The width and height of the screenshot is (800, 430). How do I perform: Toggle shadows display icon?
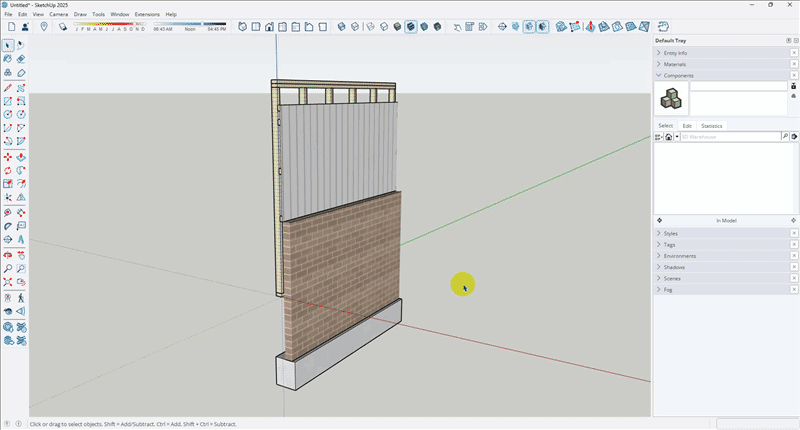63,27
